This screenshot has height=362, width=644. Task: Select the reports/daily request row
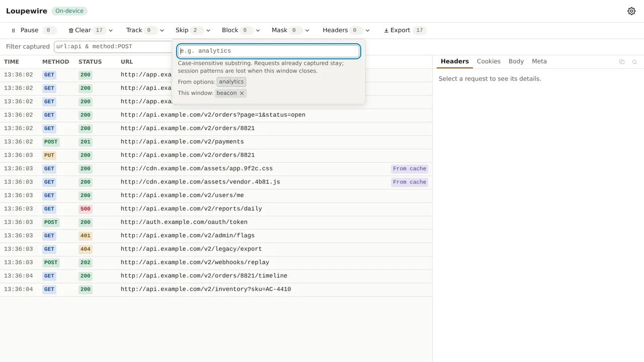click(216, 209)
